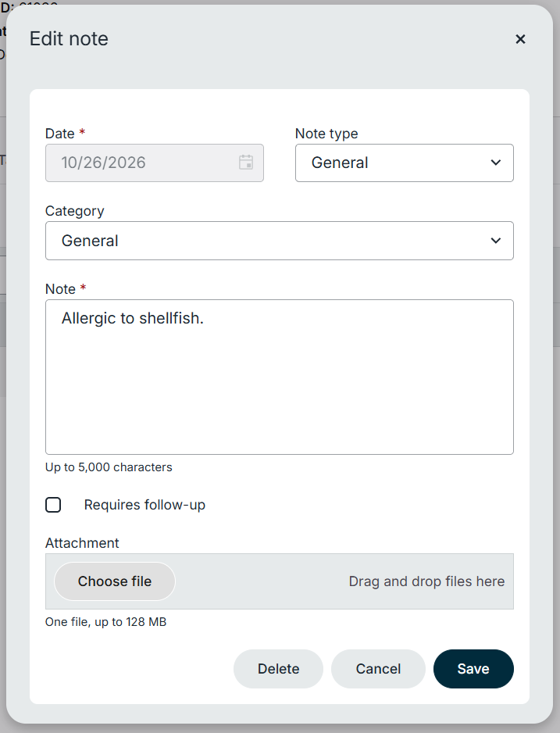The width and height of the screenshot is (560, 733).
Task: Save the note
Action: point(473,668)
